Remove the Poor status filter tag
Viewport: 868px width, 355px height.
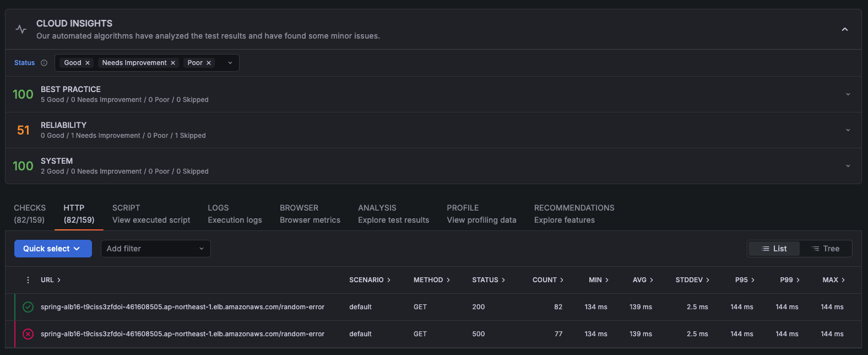point(209,63)
